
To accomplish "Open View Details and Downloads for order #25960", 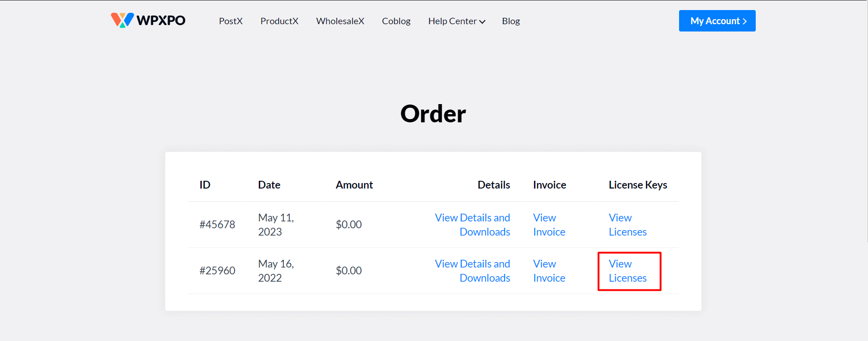I will (x=472, y=271).
